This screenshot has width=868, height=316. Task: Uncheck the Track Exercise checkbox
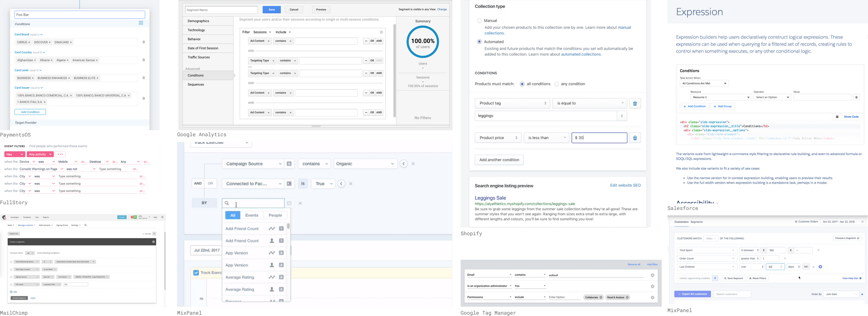(x=196, y=273)
